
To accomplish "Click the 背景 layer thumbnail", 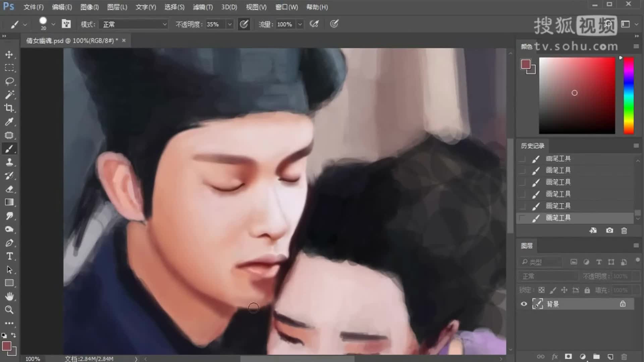I will coord(537,304).
